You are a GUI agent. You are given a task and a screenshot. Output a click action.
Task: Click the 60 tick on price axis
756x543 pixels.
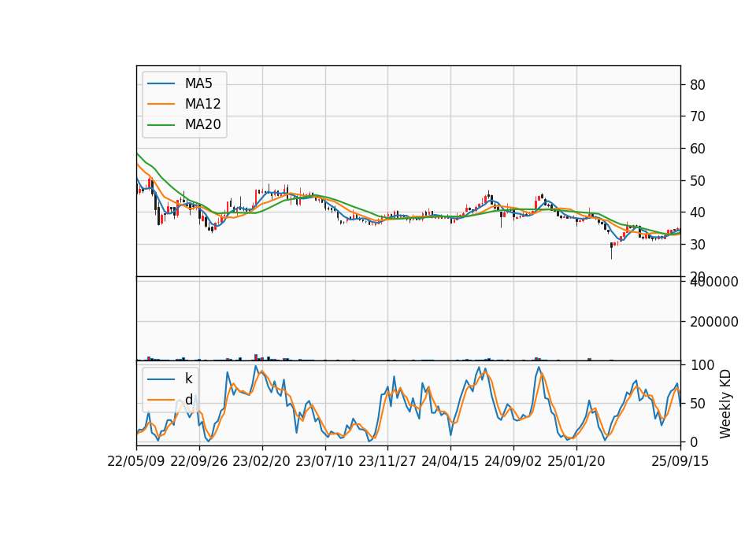coord(697,149)
